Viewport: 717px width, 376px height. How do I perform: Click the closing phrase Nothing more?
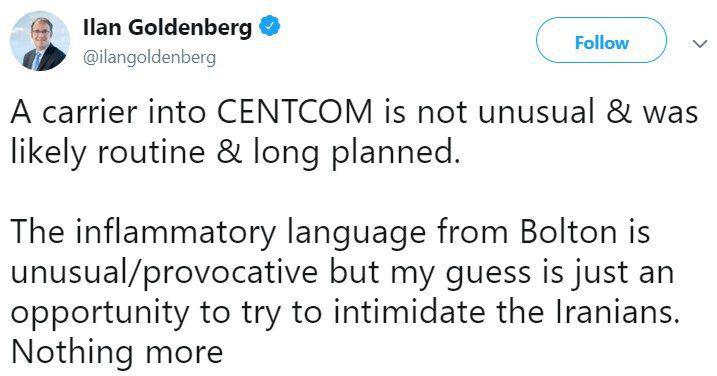(x=117, y=351)
